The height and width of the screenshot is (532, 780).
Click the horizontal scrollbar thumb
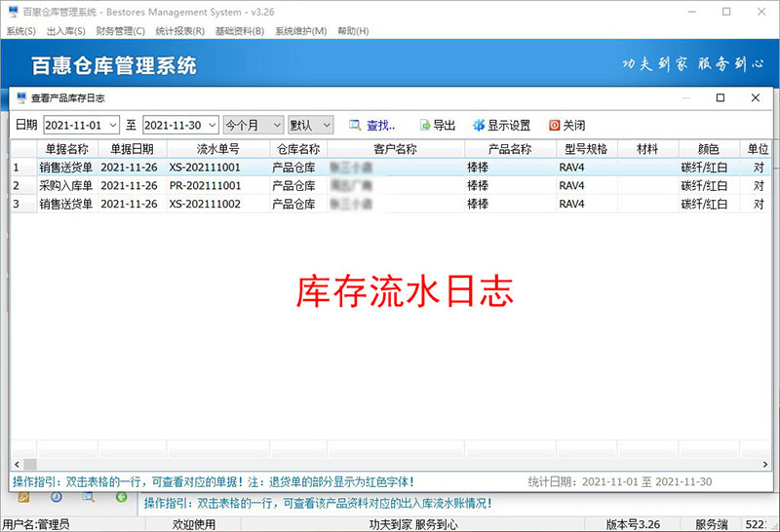30,465
